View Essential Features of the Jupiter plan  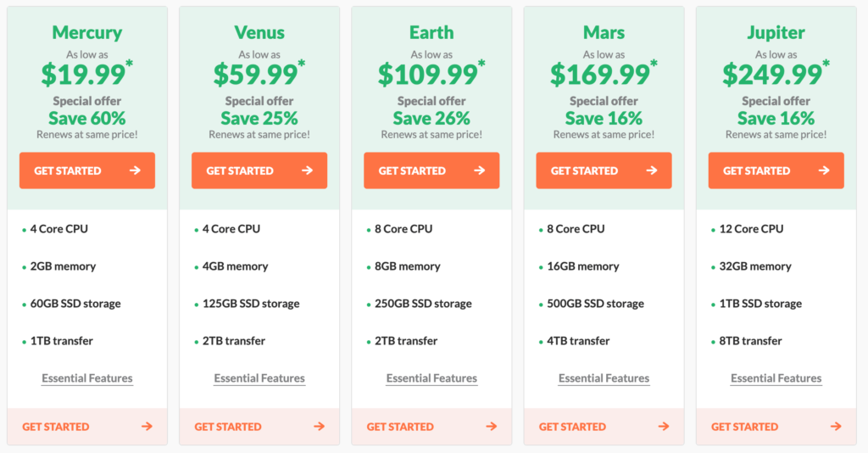[x=776, y=378]
